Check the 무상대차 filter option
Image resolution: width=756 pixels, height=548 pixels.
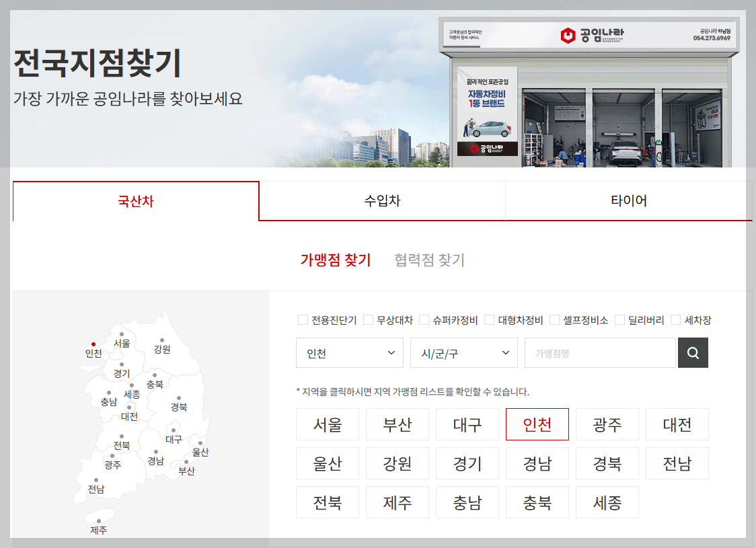click(368, 320)
